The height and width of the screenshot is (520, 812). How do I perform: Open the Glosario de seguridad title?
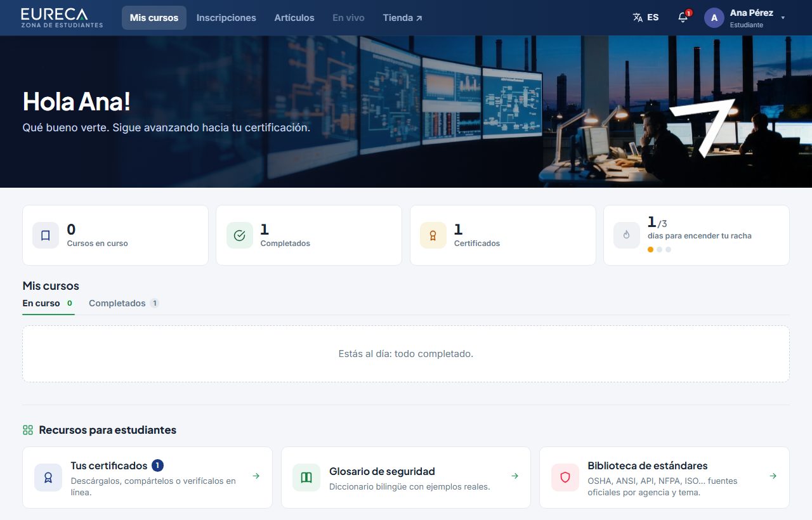[382, 471]
